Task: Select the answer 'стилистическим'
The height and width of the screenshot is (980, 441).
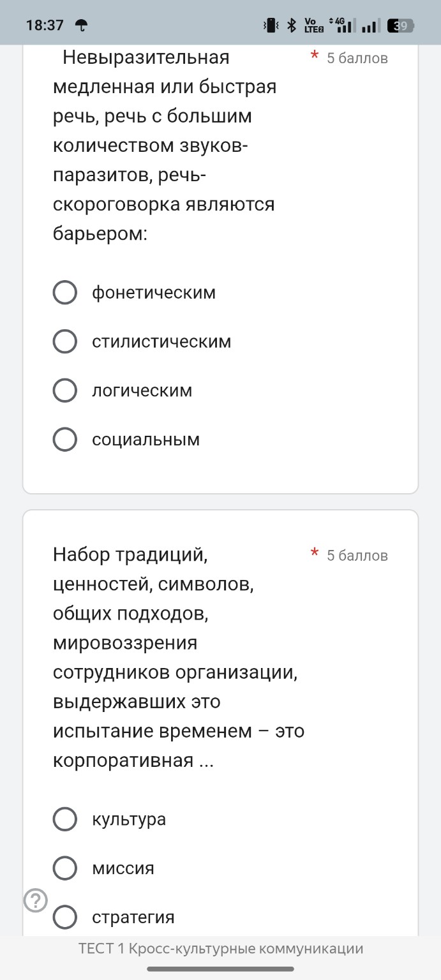Action: tap(64, 341)
